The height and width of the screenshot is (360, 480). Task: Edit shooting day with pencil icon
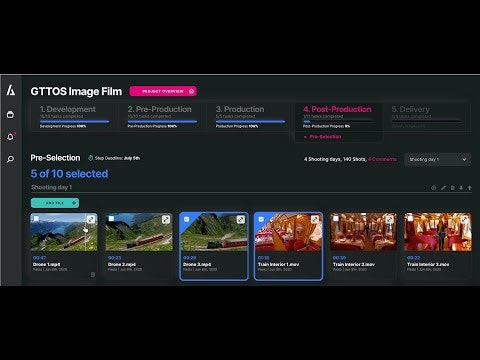point(443,188)
